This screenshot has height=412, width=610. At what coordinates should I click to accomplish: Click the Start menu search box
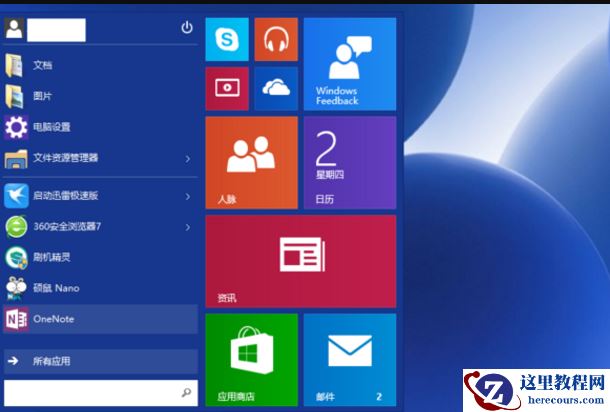100,393
